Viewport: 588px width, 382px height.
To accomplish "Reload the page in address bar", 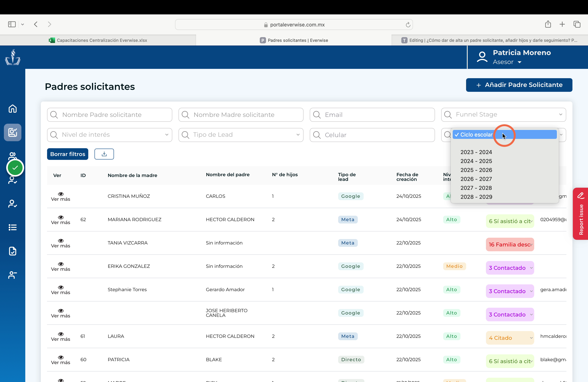I will 408,25.
